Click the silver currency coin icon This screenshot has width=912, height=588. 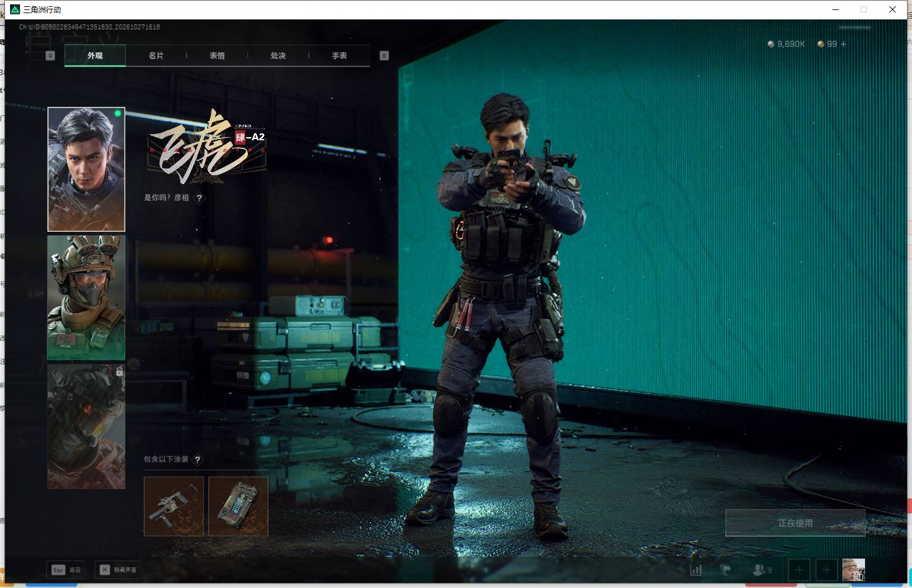tap(771, 44)
